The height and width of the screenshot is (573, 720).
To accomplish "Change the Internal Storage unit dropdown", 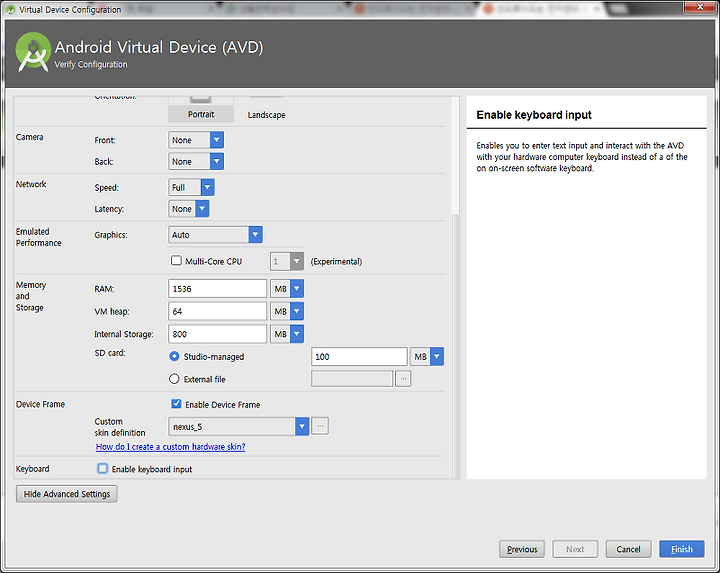I will (287, 334).
